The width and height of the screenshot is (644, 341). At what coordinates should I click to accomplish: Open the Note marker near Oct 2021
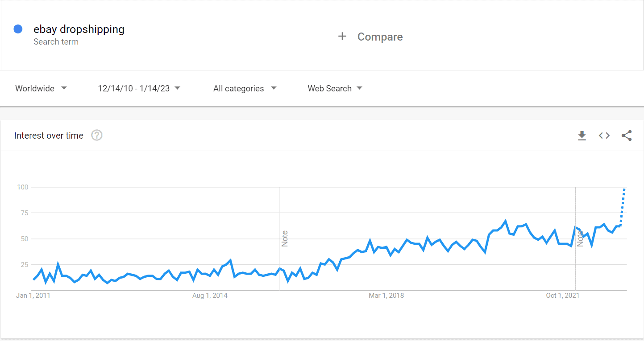point(581,239)
